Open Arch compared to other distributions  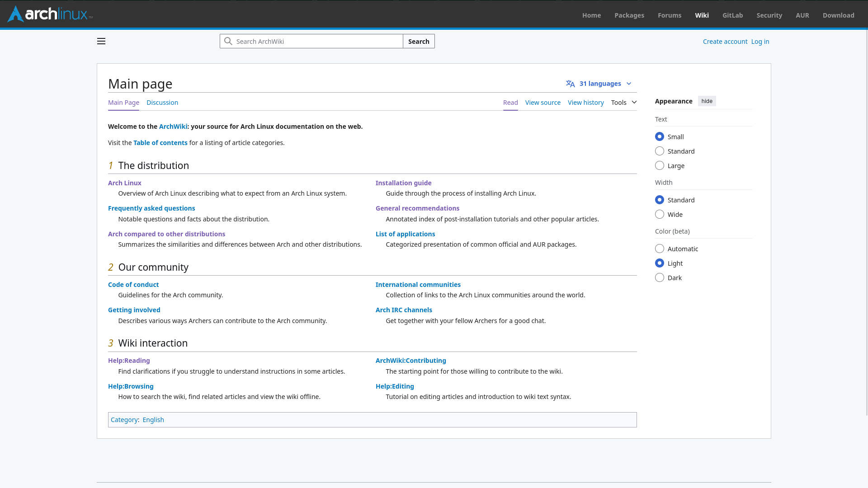point(166,234)
